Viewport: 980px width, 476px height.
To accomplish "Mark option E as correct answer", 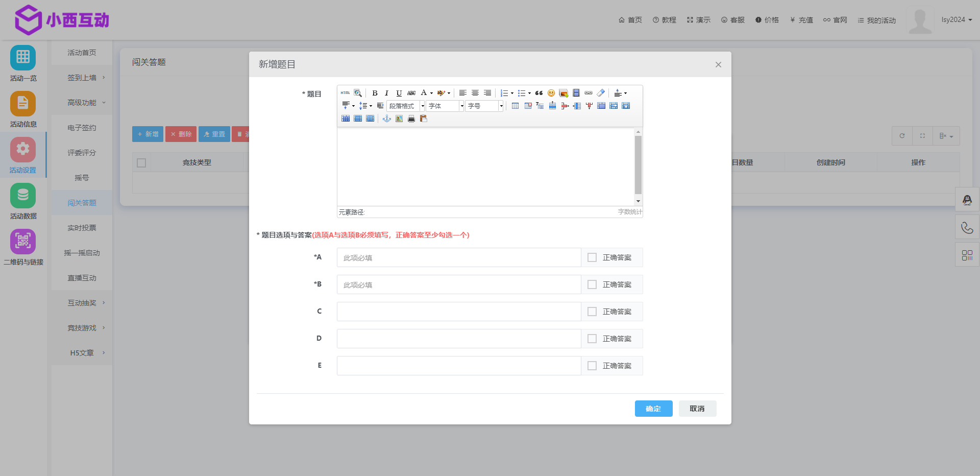I will (x=592, y=366).
